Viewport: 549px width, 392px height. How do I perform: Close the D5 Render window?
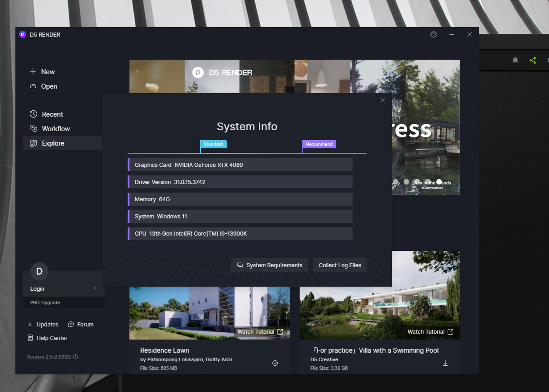(x=470, y=34)
